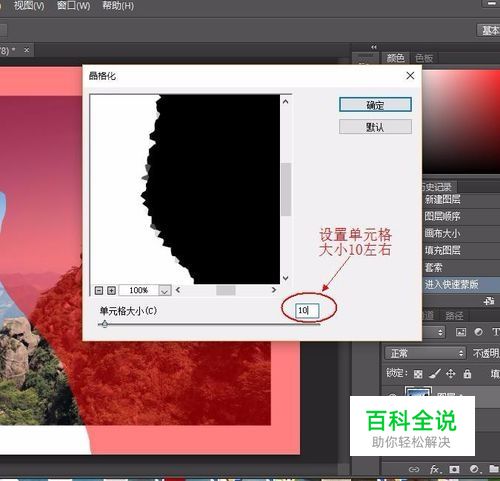Click the 默认 button in the dialog
The height and width of the screenshot is (481, 500).
(x=375, y=127)
